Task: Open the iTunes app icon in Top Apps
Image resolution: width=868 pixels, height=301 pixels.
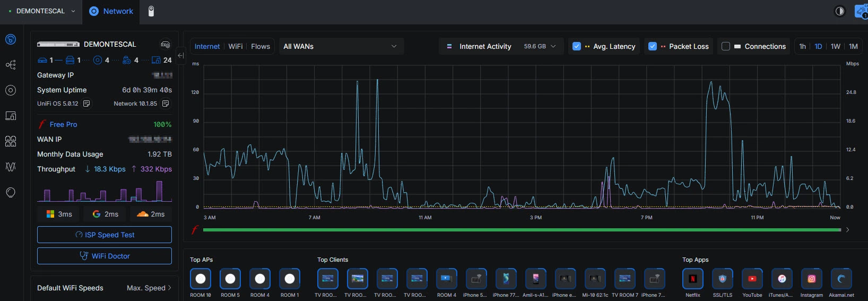Action: [782, 279]
